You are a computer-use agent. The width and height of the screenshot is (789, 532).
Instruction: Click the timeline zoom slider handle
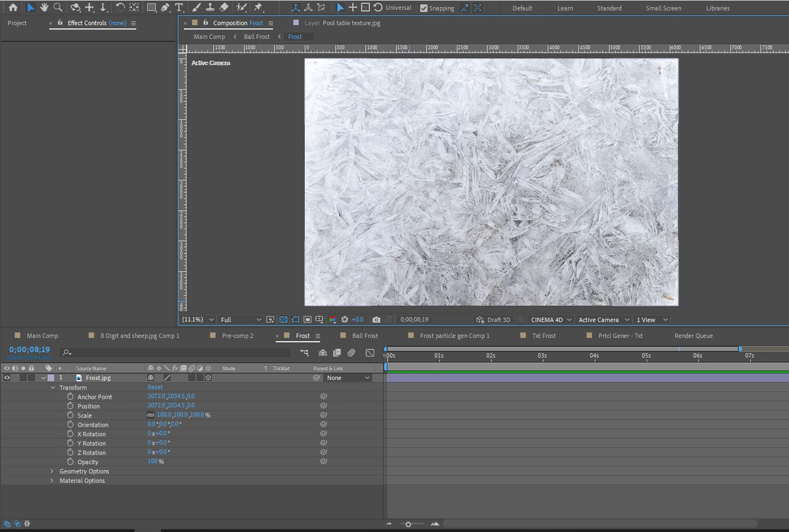pos(408,524)
